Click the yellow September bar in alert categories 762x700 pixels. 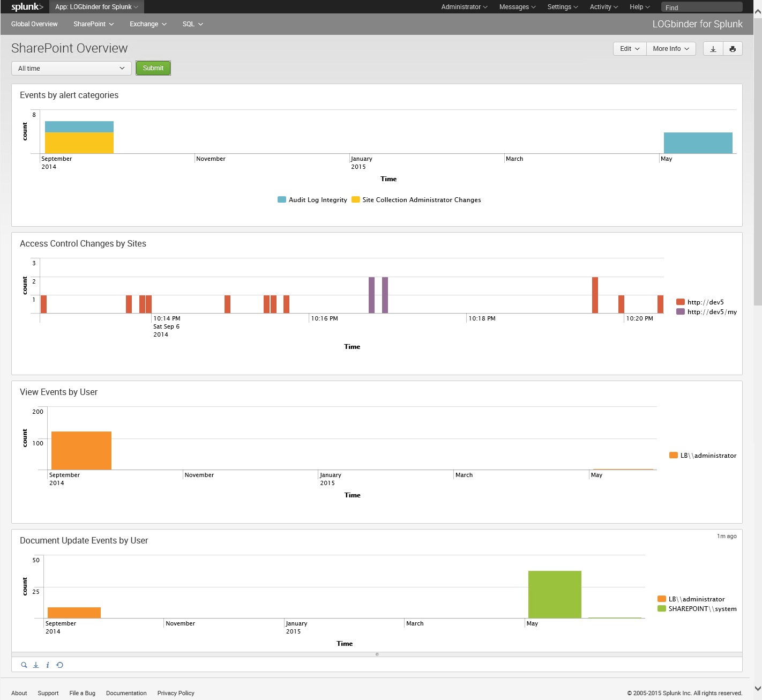[79, 143]
